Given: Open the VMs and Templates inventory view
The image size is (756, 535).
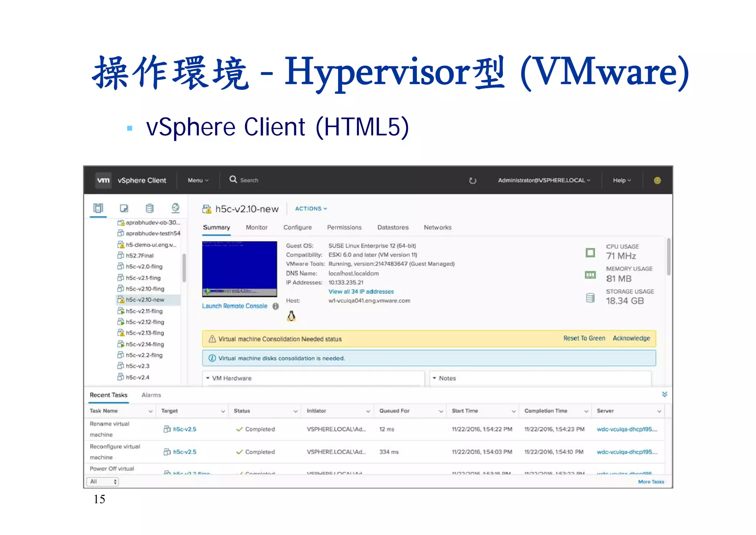Looking at the screenshot, I should [124, 208].
